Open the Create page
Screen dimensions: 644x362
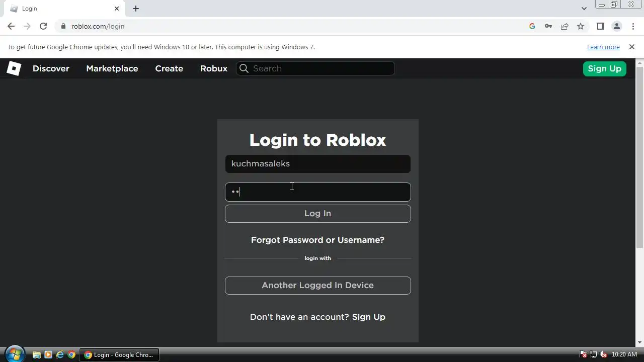tap(169, 68)
